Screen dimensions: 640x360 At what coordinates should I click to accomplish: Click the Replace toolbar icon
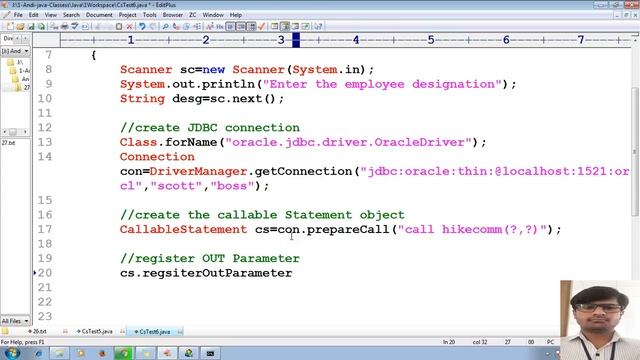[176, 27]
